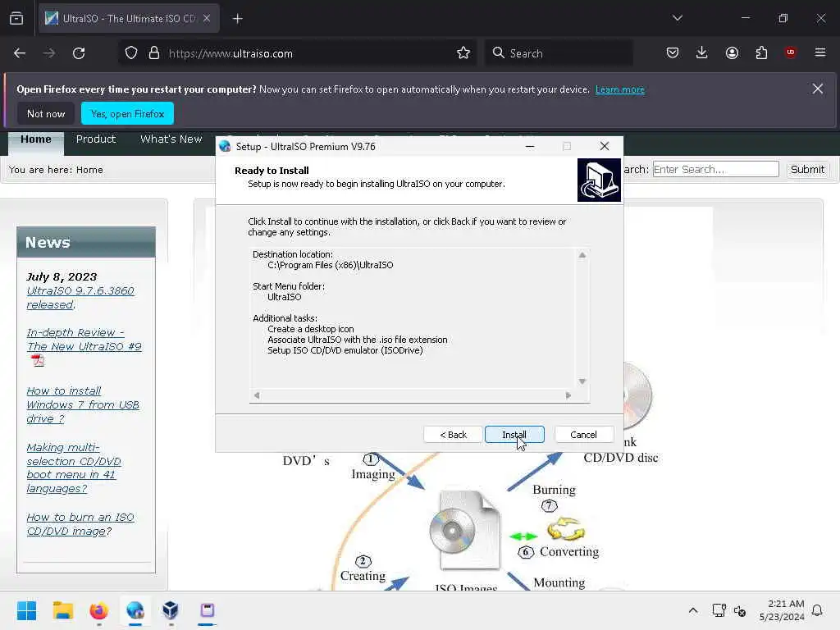
Task: Click C:\Program Files (x86)\UltraISO path text
Action: click(x=330, y=265)
